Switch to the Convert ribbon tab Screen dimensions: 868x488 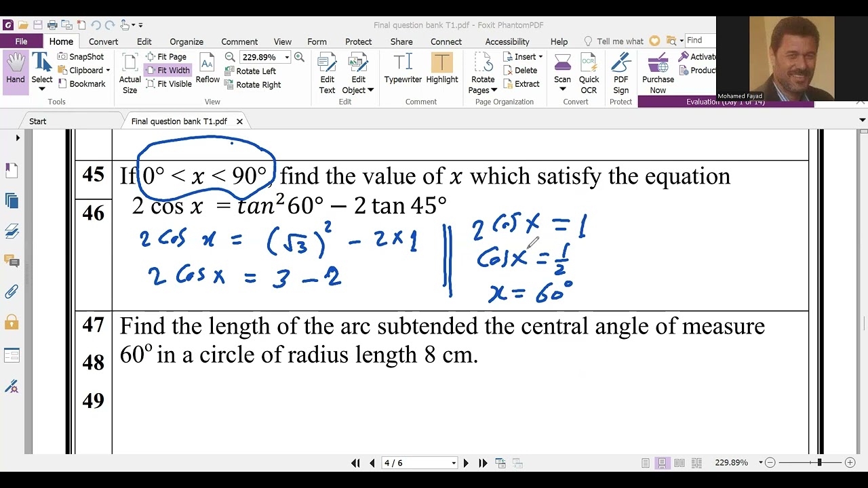click(103, 41)
